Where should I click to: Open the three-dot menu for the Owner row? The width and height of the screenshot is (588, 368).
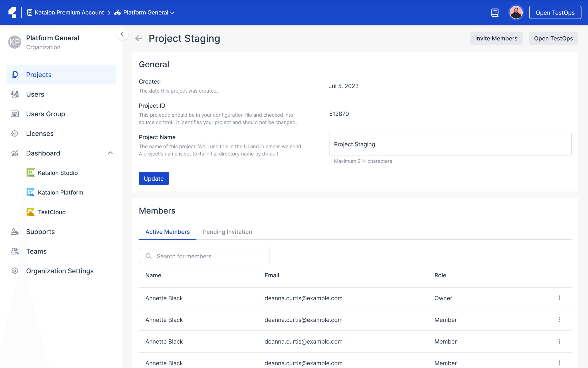pyautogui.click(x=559, y=298)
